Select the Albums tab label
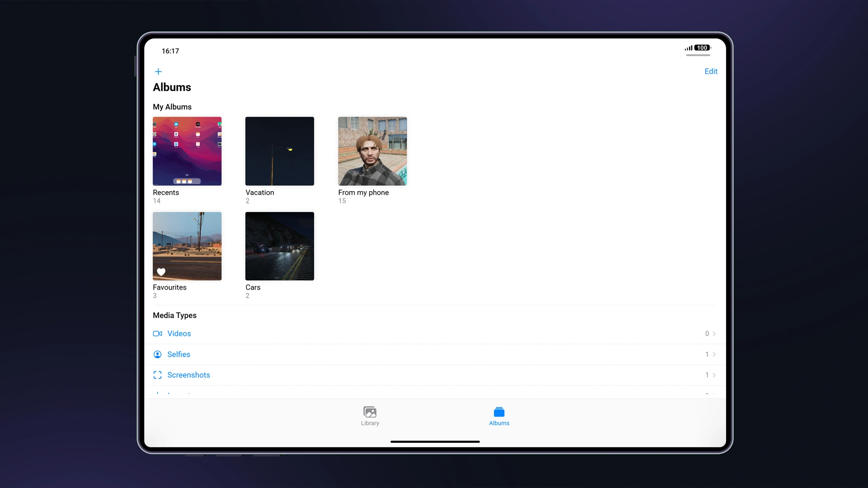868x488 pixels. 499,423
